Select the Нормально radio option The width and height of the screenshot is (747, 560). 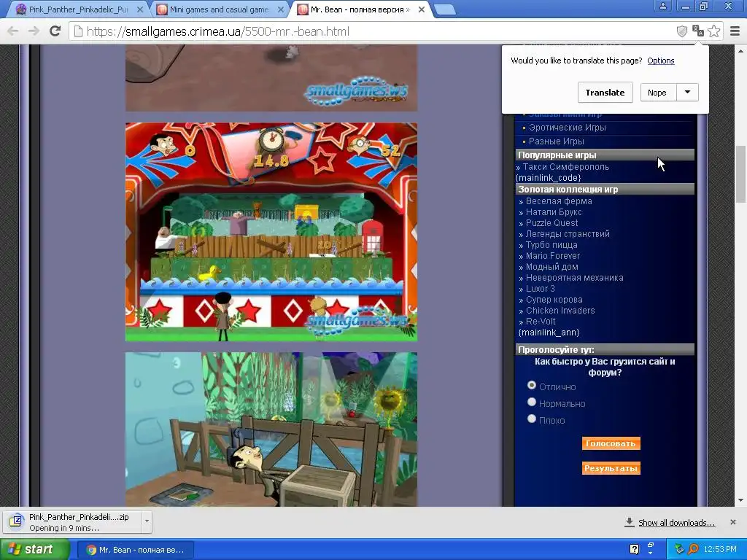click(532, 402)
